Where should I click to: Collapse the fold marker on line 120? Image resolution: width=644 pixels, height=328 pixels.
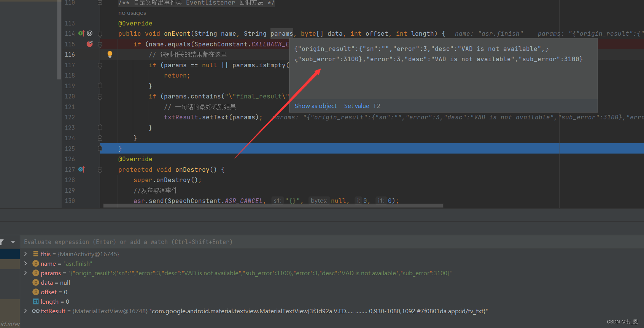click(100, 97)
